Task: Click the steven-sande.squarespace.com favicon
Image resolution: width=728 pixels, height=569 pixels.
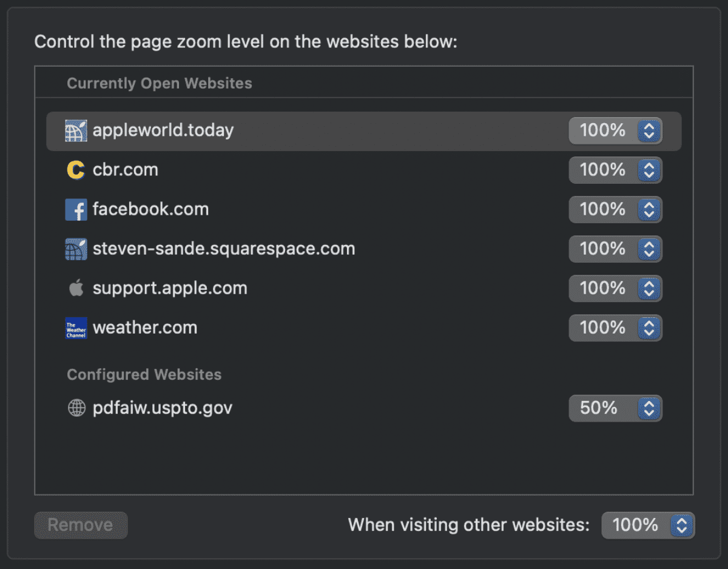Action: (76, 249)
